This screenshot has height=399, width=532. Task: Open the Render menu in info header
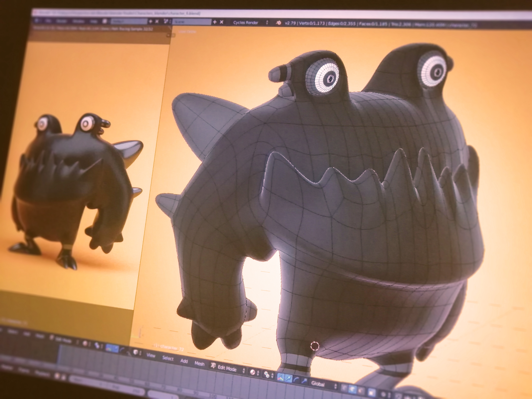click(62, 21)
